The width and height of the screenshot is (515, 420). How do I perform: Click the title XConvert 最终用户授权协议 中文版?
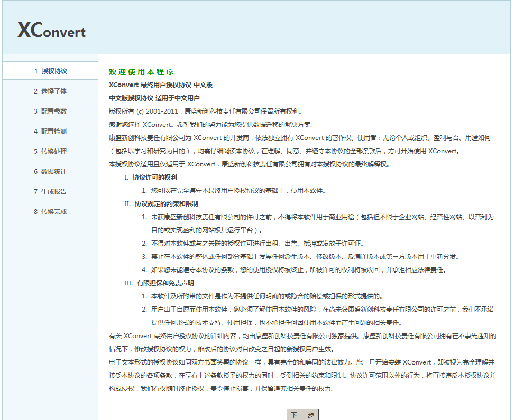point(161,85)
